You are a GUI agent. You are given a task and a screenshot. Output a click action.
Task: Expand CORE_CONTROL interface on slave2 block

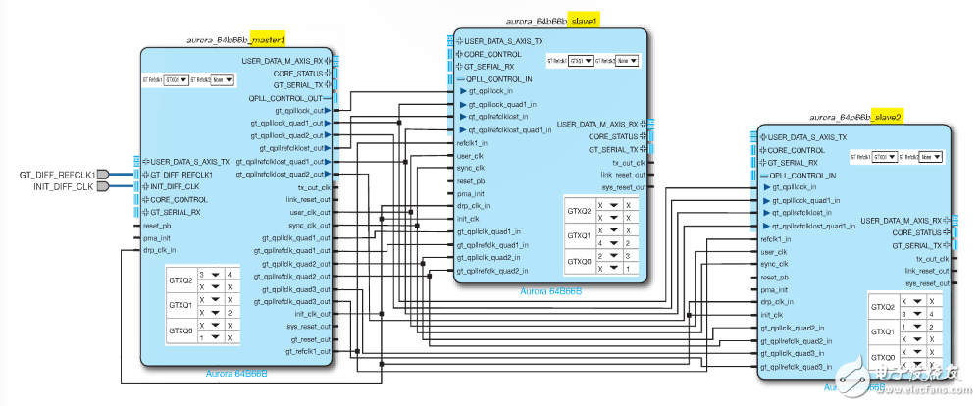761,150
